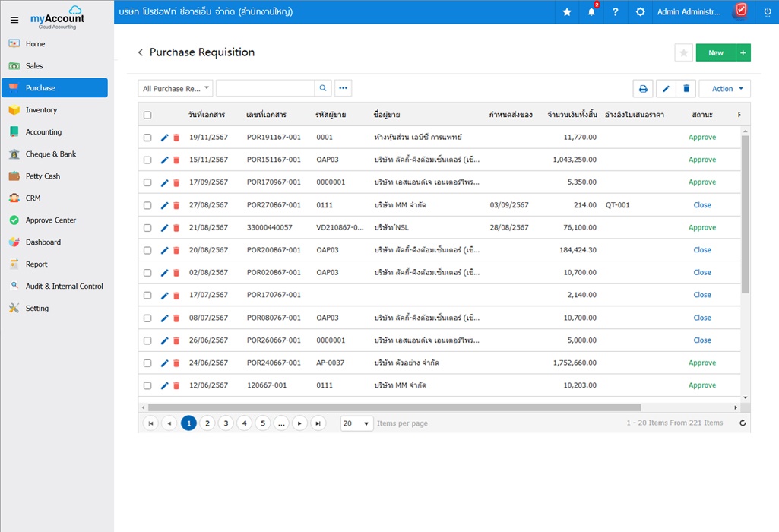Refresh the table with reload icon
The height and width of the screenshot is (532, 779).
pos(743,423)
